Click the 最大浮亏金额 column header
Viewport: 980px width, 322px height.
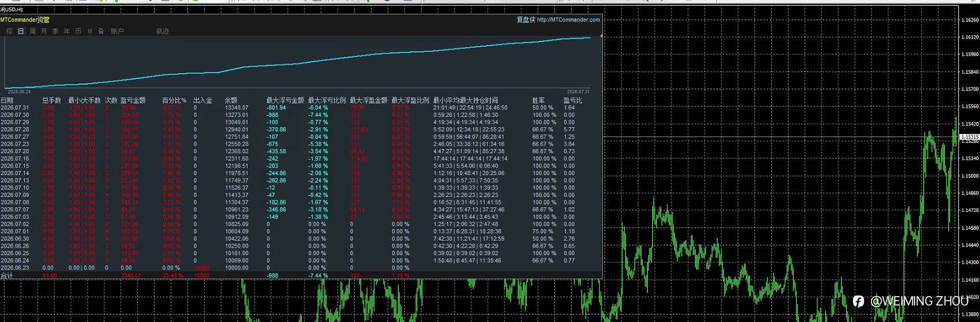(285, 100)
